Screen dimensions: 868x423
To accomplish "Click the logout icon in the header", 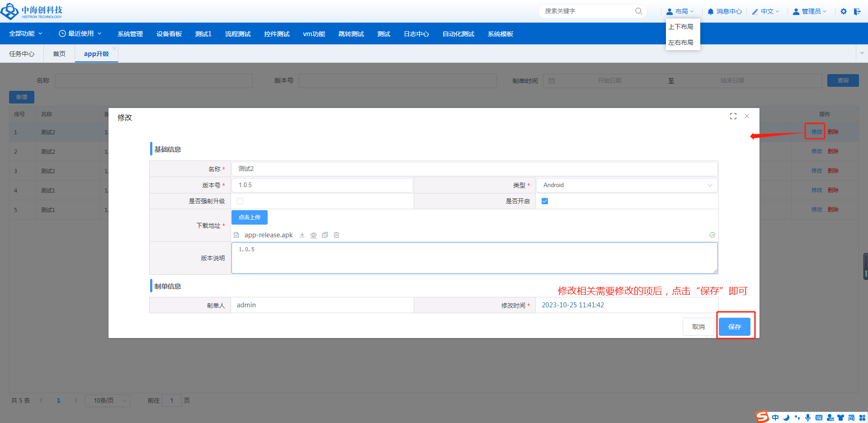I will click(857, 11).
